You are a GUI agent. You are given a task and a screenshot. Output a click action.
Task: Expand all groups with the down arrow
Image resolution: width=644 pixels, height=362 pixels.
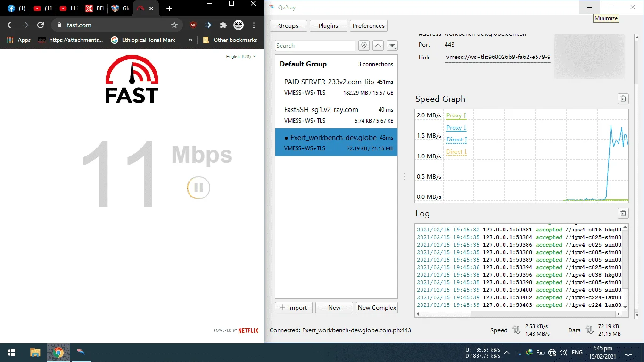[x=392, y=45]
